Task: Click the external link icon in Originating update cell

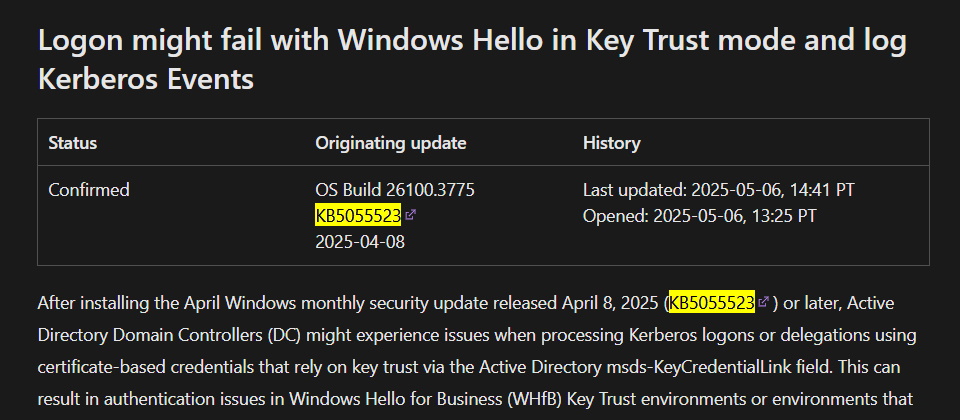Action: [411, 215]
